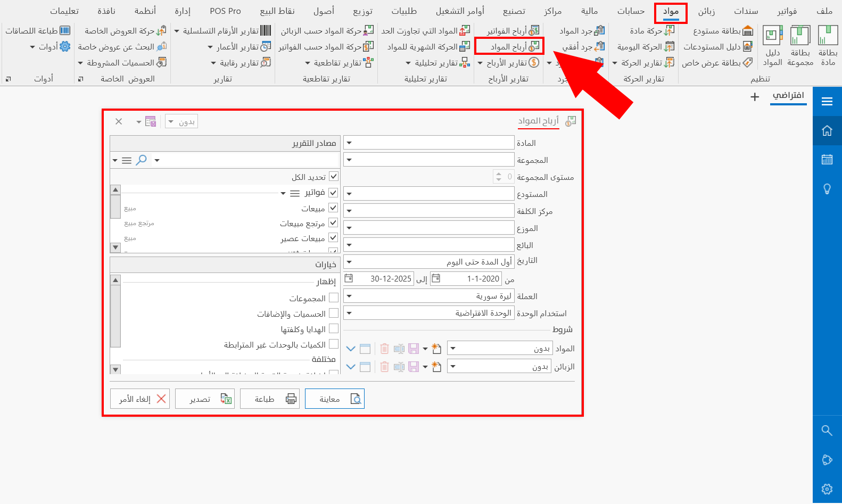Viewport: 842px width, 504px height.
Task: Click طباعة print button
Action: 270,399
